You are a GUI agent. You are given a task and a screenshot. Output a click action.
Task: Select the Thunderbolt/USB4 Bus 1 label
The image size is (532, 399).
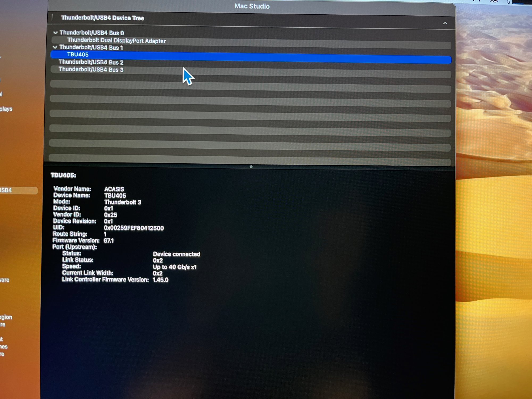91,48
